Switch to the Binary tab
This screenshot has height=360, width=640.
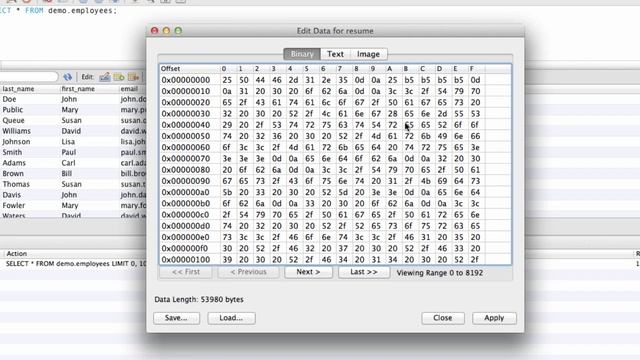[302, 54]
